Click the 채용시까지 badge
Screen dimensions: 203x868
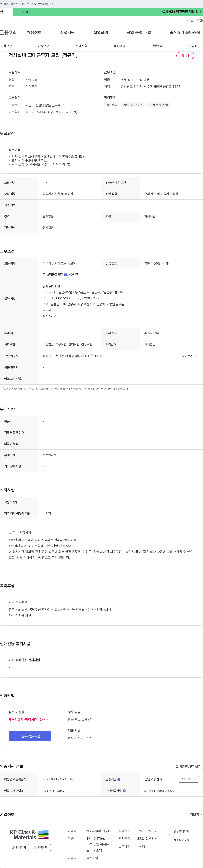(185, 56)
